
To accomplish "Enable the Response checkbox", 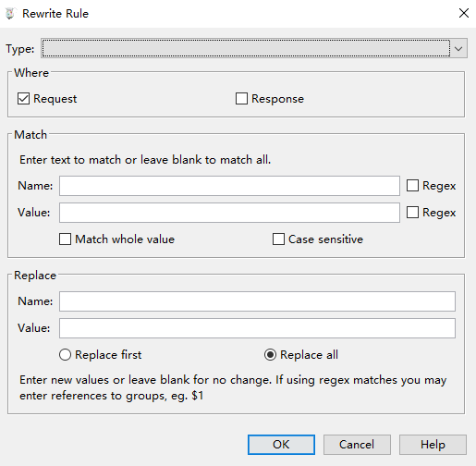I will [x=241, y=99].
